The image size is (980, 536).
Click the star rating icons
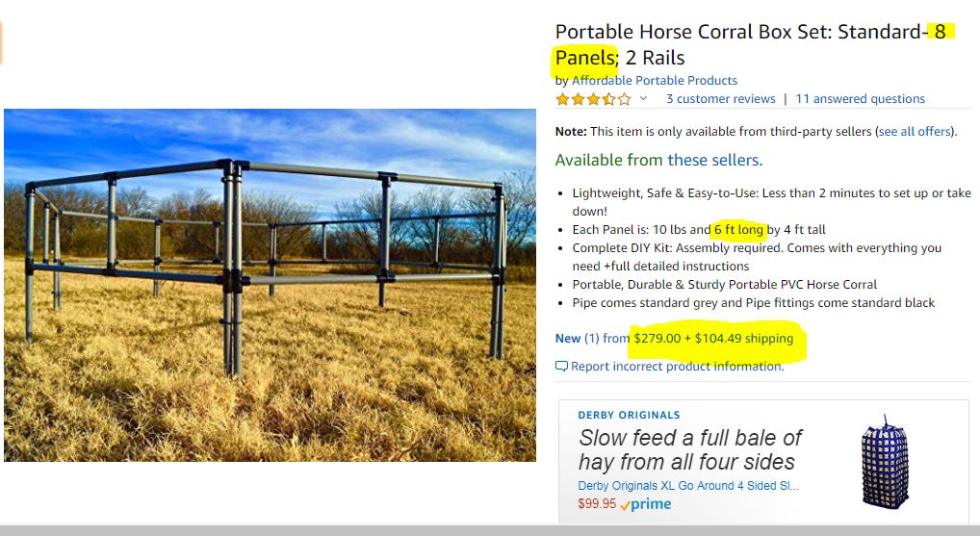593,99
